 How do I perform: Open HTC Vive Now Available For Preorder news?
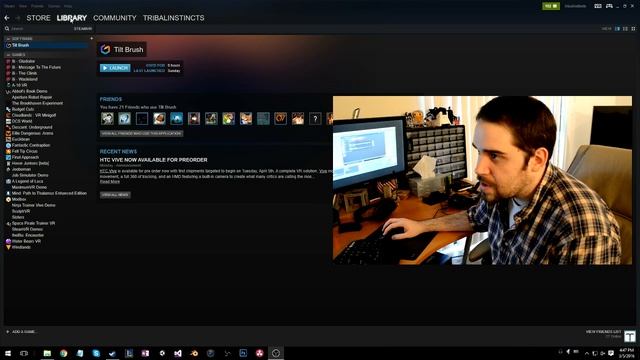pos(153,160)
